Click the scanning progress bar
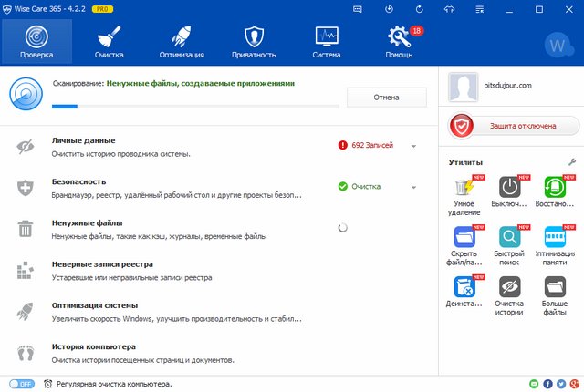Image resolution: width=584 pixels, height=392 pixels. point(182,106)
